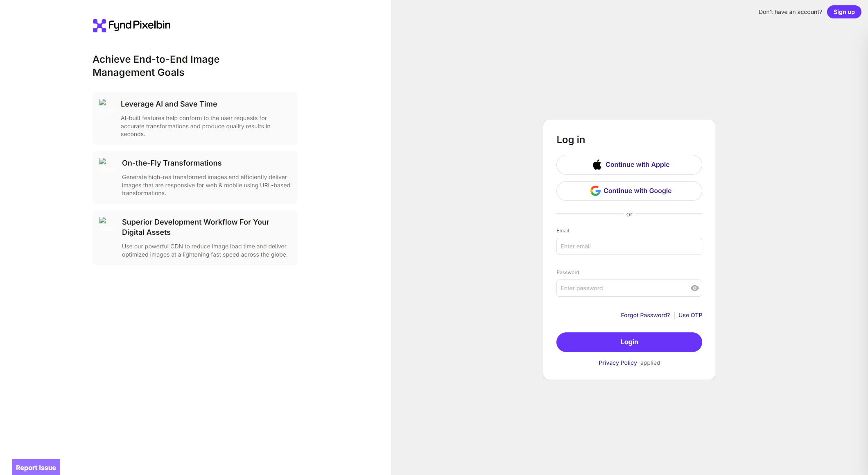Click the Report Issue button

pos(36,468)
